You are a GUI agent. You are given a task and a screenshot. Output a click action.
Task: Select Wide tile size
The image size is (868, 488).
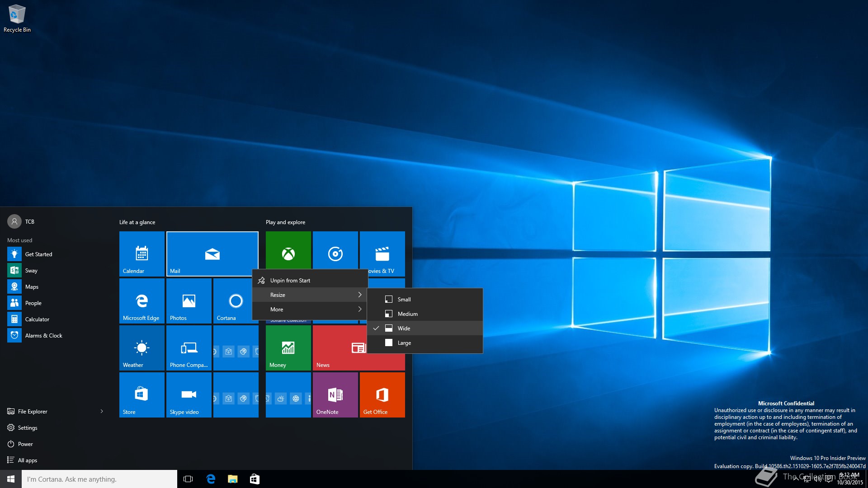[425, 328]
